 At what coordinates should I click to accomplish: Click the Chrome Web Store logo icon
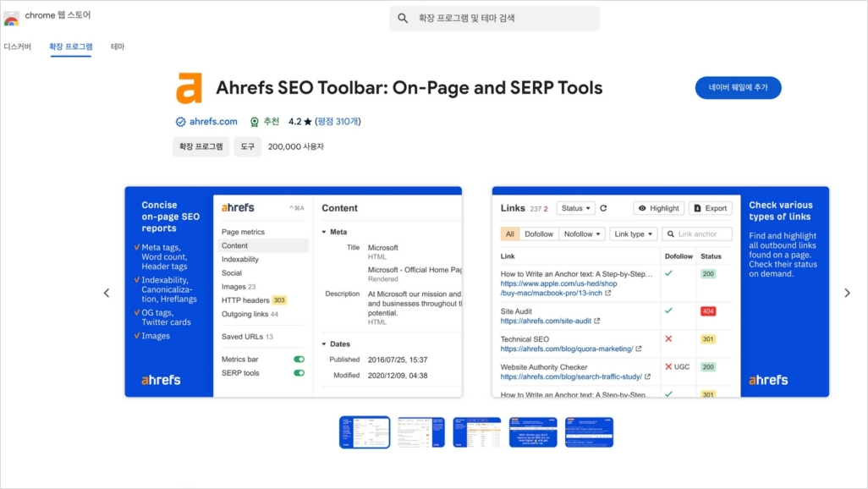point(11,19)
